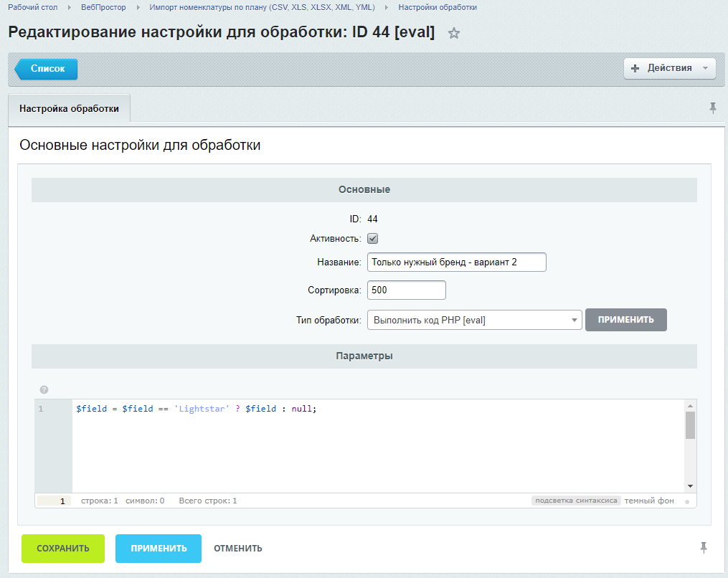Click the 'строка: 1' status text

100,501
